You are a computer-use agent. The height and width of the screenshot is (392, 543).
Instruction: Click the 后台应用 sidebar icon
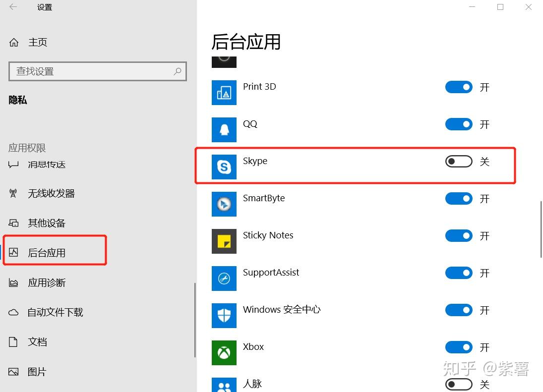click(x=13, y=253)
